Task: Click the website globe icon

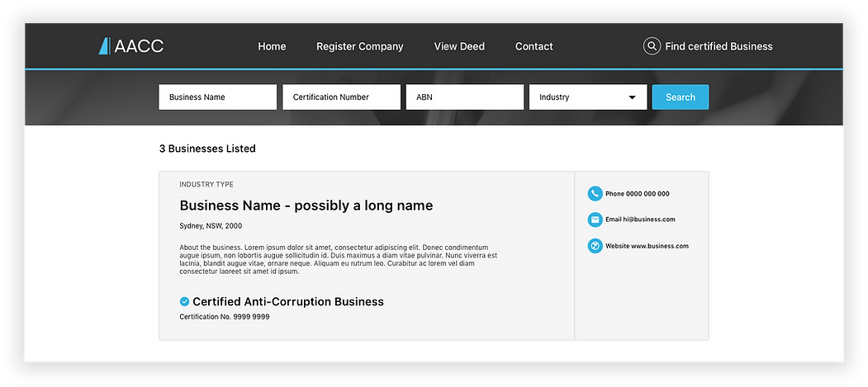Action: point(595,246)
